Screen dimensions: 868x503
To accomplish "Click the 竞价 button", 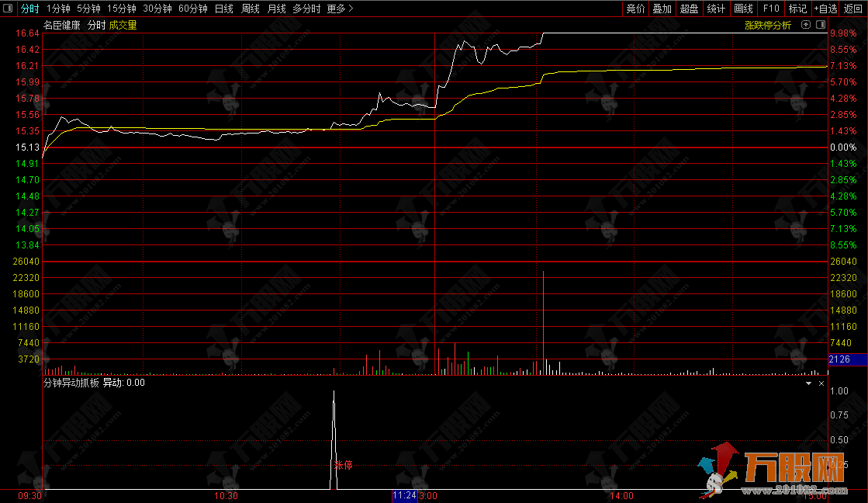I will tap(635, 9).
